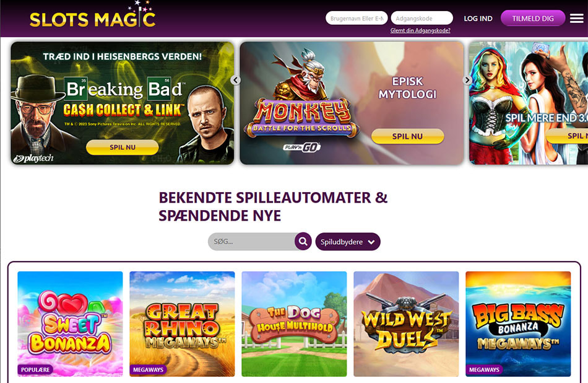Focus the Adgangskode password field

click(x=422, y=18)
